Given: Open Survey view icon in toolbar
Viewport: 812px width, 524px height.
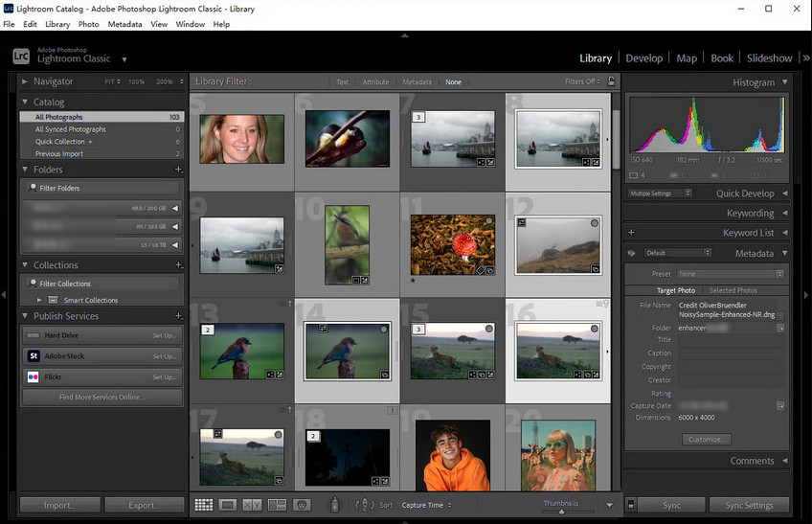Looking at the screenshot, I should click(x=277, y=505).
